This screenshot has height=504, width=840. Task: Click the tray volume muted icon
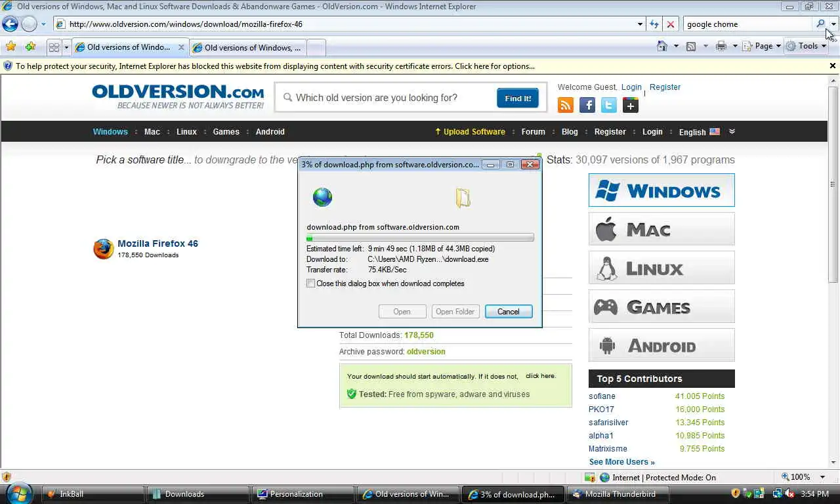click(789, 493)
